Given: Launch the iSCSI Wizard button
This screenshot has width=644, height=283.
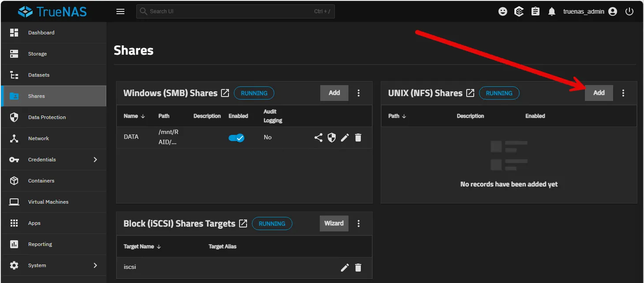Looking at the screenshot, I should [334, 223].
